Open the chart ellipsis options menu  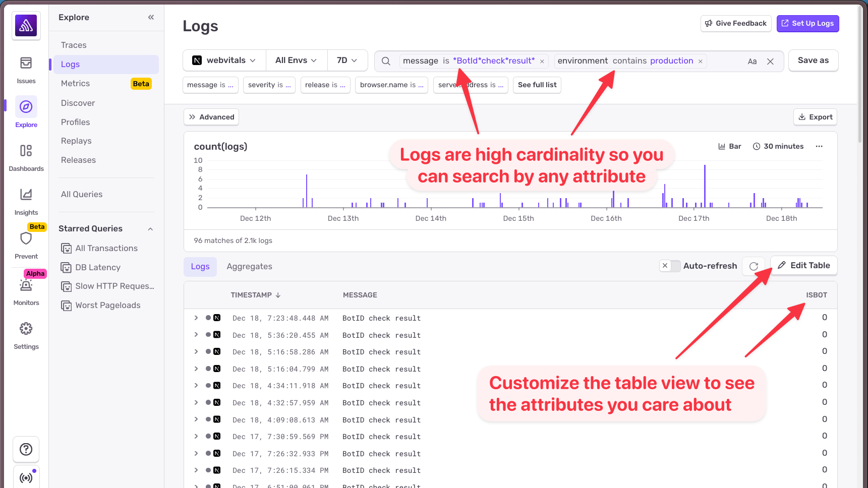[819, 146]
